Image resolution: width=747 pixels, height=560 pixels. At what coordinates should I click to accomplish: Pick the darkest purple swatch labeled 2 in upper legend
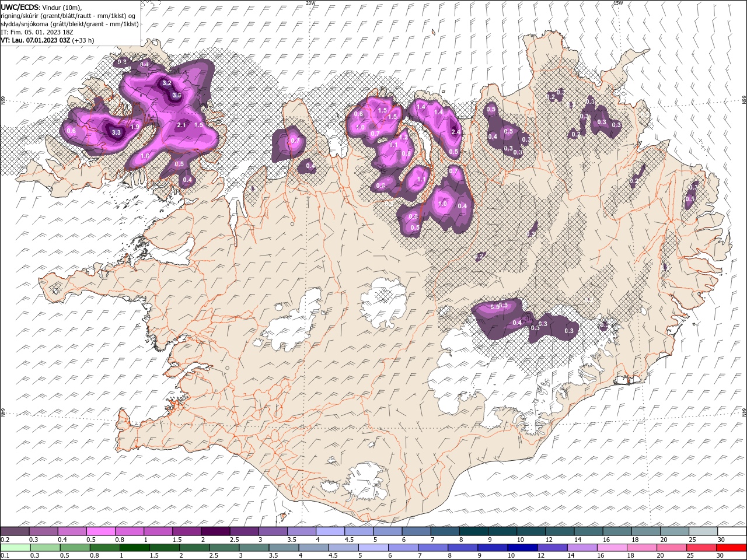coord(215,531)
